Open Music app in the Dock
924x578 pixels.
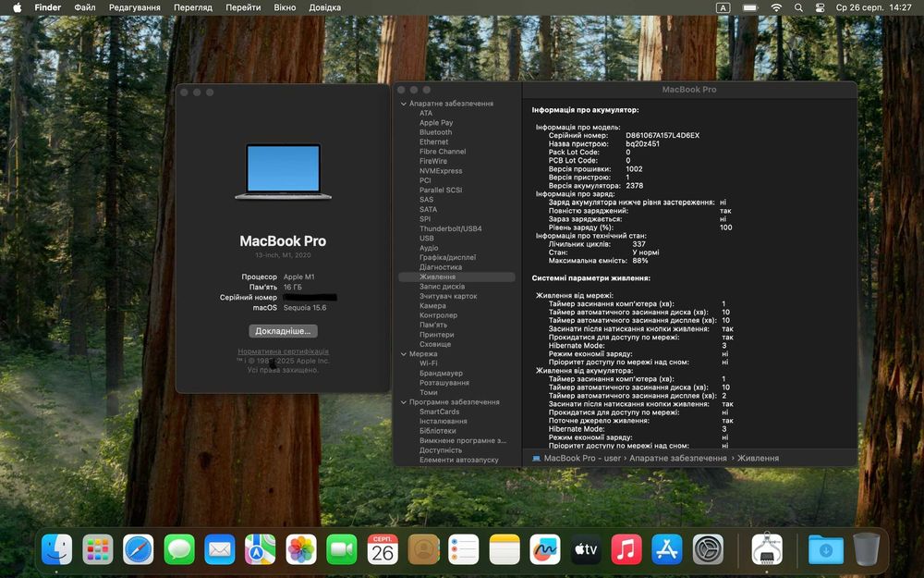coord(626,549)
